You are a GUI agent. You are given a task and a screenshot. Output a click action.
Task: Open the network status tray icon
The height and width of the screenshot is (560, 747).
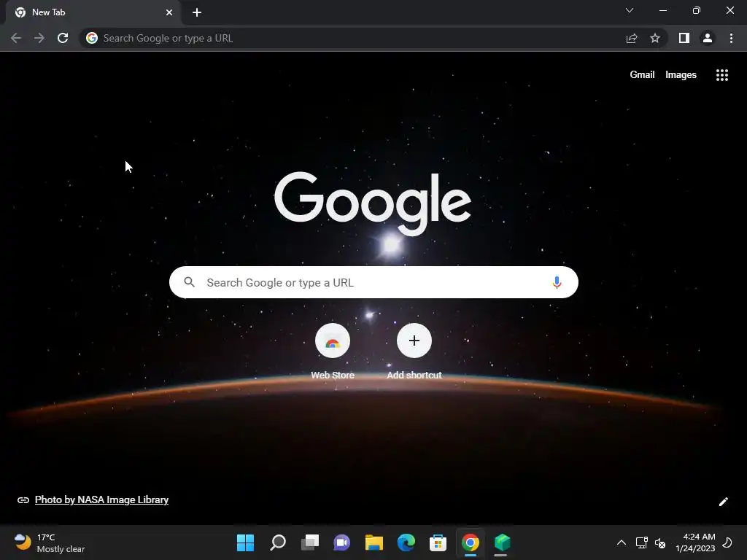pos(642,542)
